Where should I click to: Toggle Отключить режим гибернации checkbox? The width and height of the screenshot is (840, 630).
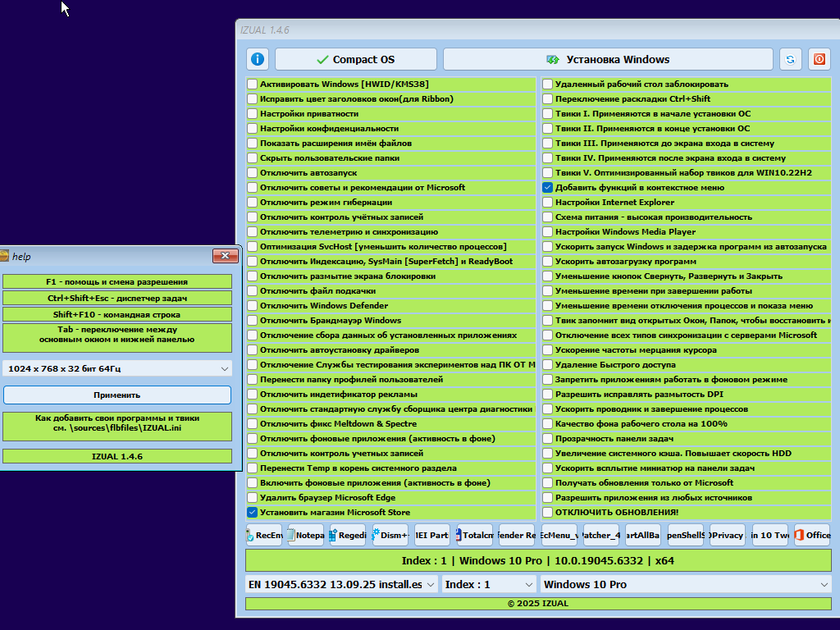[x=253, y=202]
